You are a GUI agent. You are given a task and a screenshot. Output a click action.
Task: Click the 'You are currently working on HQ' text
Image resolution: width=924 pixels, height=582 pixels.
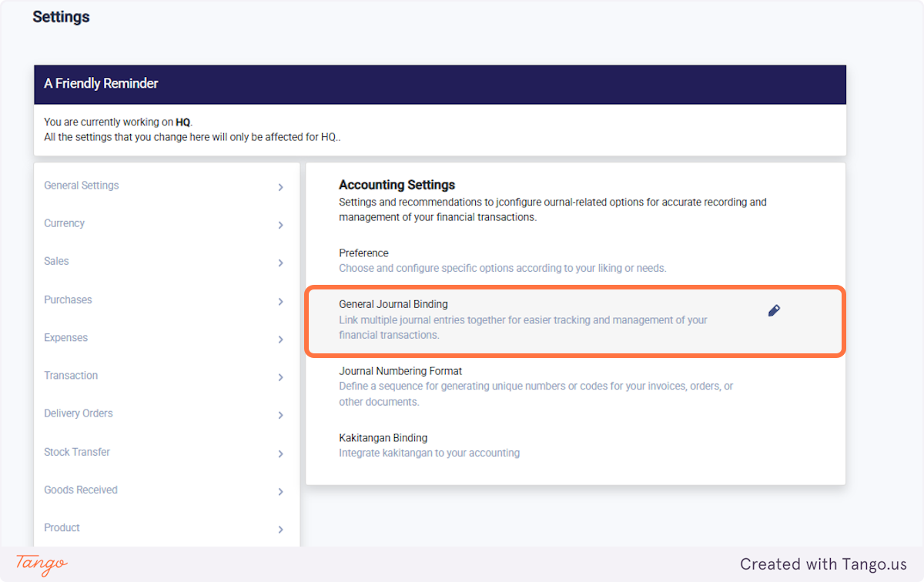(118, 122)
